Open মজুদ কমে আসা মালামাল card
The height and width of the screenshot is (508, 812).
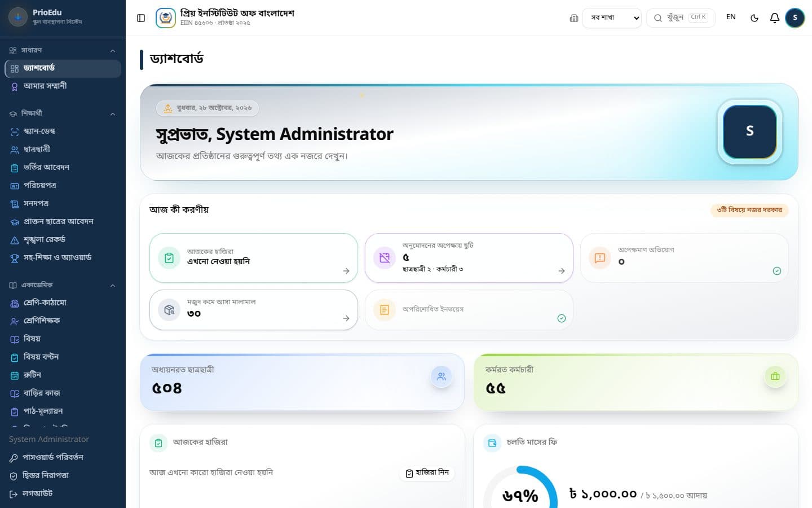coord(254,310)
